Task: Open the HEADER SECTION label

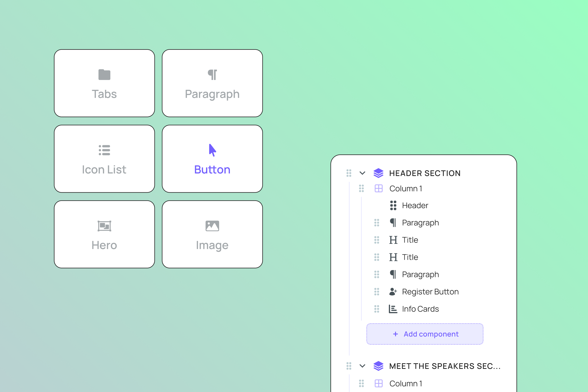Action: click(x=425, y=173)
